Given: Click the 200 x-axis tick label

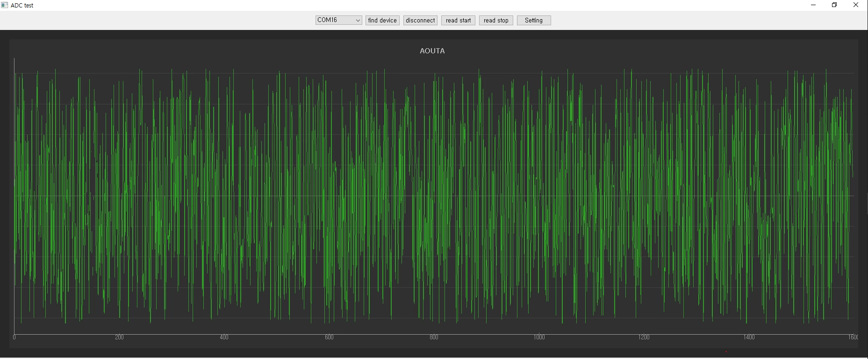Looking at the screenshot, I should [x=119, y=337].
